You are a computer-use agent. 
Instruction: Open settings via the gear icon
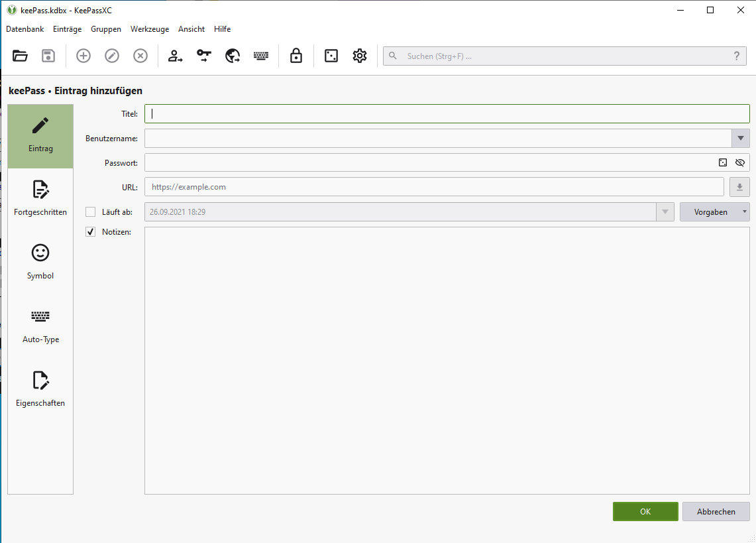(x=360, y=56)
